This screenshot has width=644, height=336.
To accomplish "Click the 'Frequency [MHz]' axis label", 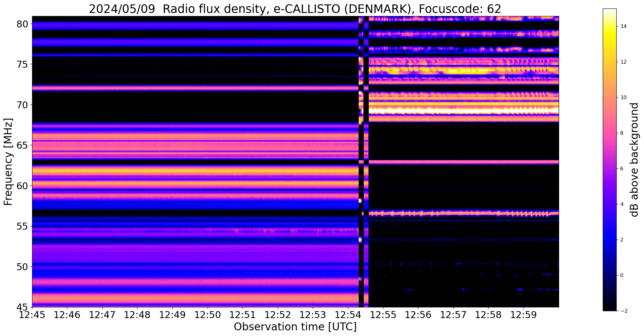I will [8, 162].
